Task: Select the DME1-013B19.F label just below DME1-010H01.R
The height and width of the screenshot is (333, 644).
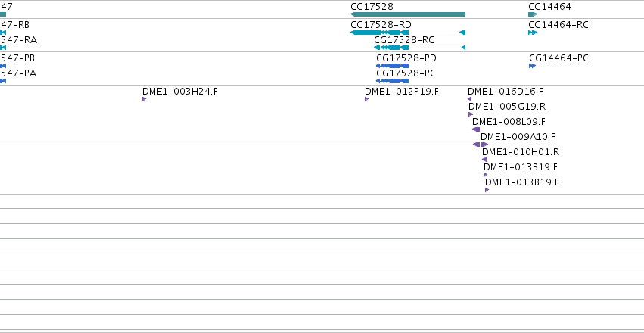Action: [x=521, y=167]
